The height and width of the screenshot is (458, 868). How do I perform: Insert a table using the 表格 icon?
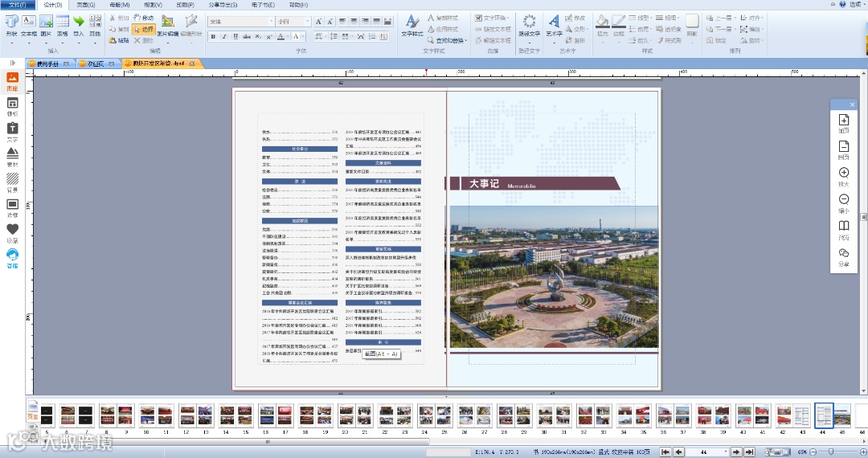(63, 26)
